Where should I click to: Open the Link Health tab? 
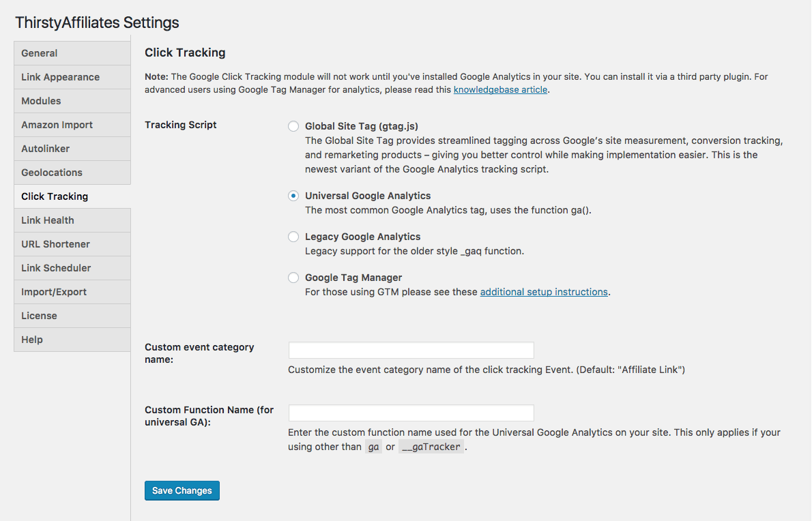tap(72, 220)
